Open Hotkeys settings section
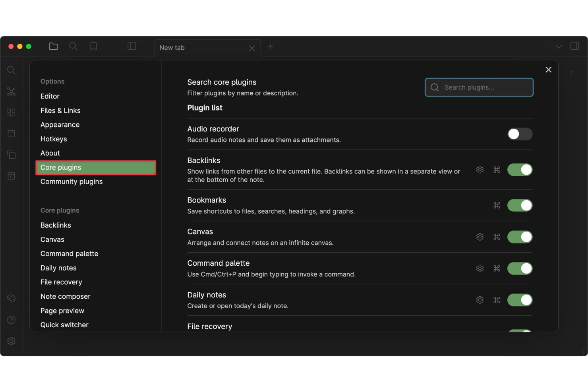The image size is (588, 392). click(x=54, y=139)
